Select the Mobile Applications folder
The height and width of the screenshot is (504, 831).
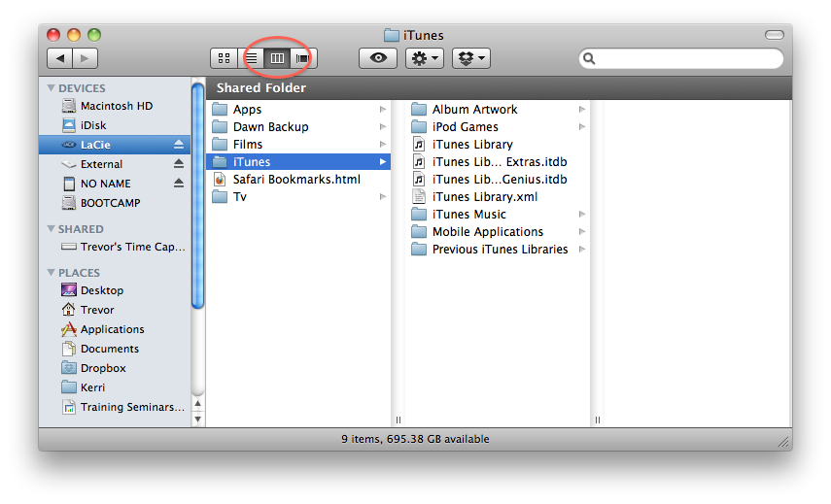[x=498, y=231]
